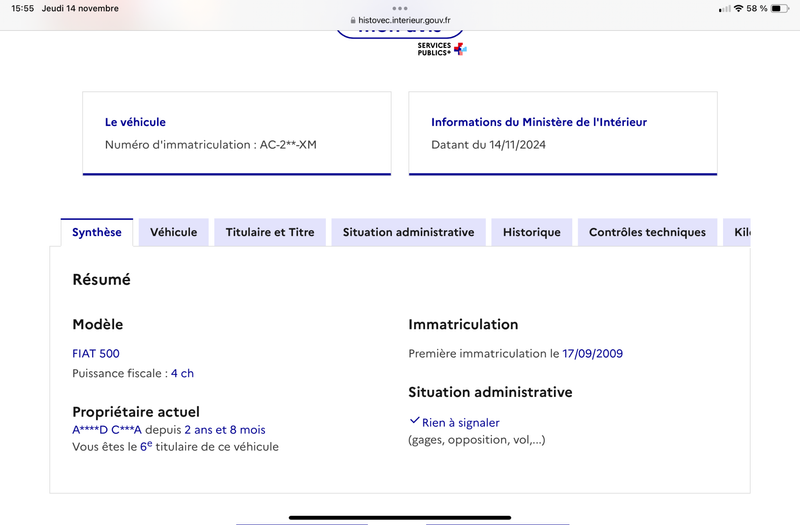This screenshot has width=800, height=525.
Task: Click the Immatriculation heading
Action: (x=463, y=324)
